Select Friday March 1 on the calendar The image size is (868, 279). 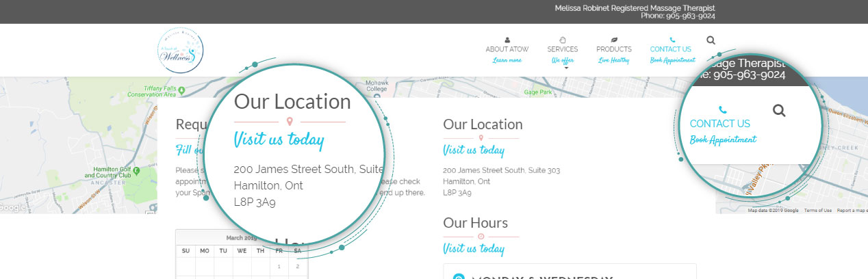279,266
